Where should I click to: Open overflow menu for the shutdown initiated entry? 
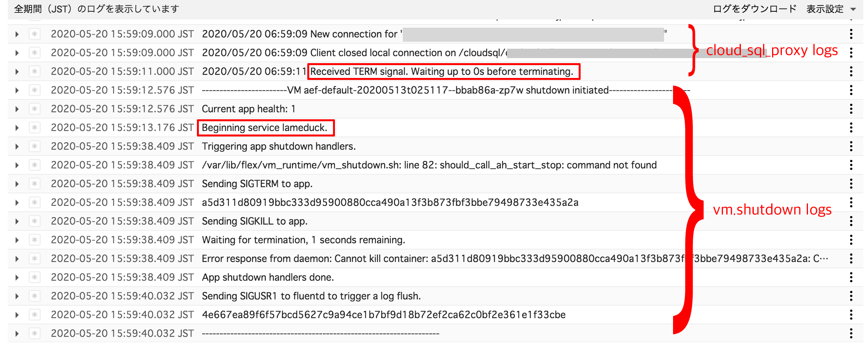[x=851, y=90]
